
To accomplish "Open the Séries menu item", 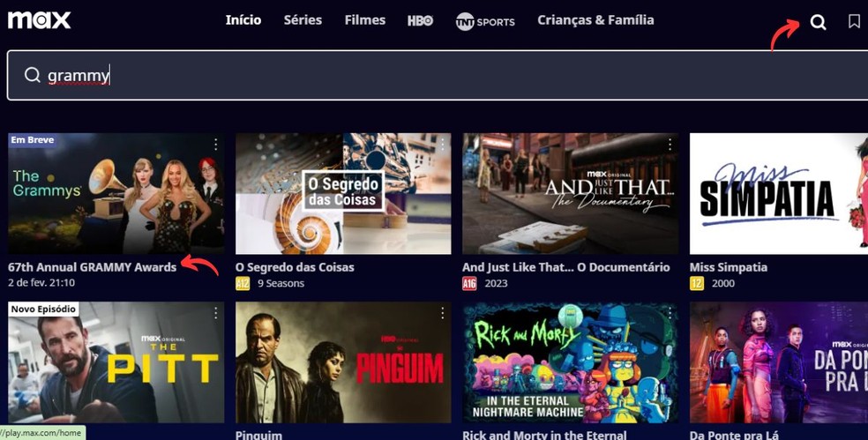I will 303,20.
